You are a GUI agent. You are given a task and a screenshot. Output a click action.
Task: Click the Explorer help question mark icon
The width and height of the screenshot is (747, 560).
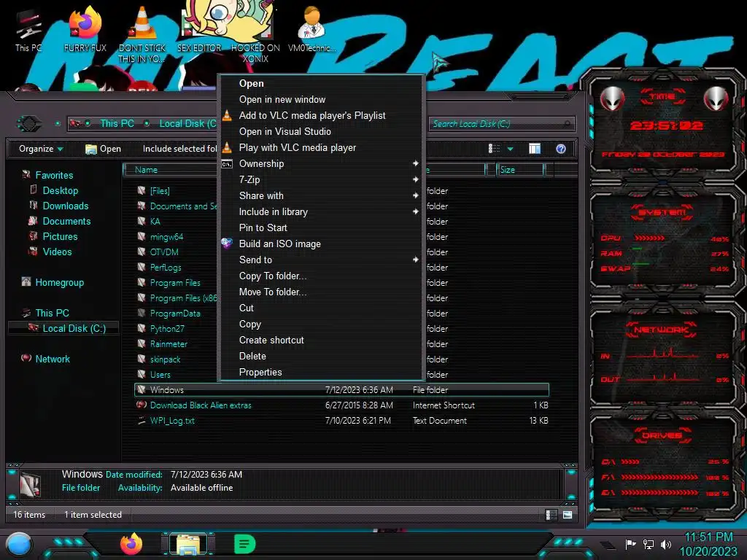(561, 149)
